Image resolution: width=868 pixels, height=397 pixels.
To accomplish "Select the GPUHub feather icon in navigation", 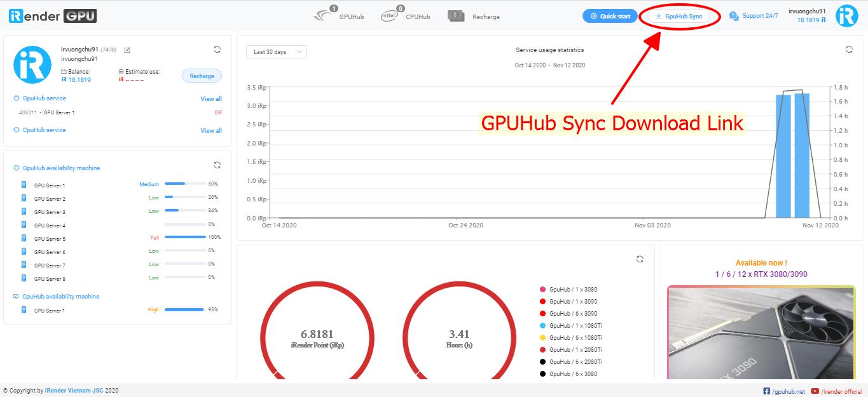I will [321, 14].
